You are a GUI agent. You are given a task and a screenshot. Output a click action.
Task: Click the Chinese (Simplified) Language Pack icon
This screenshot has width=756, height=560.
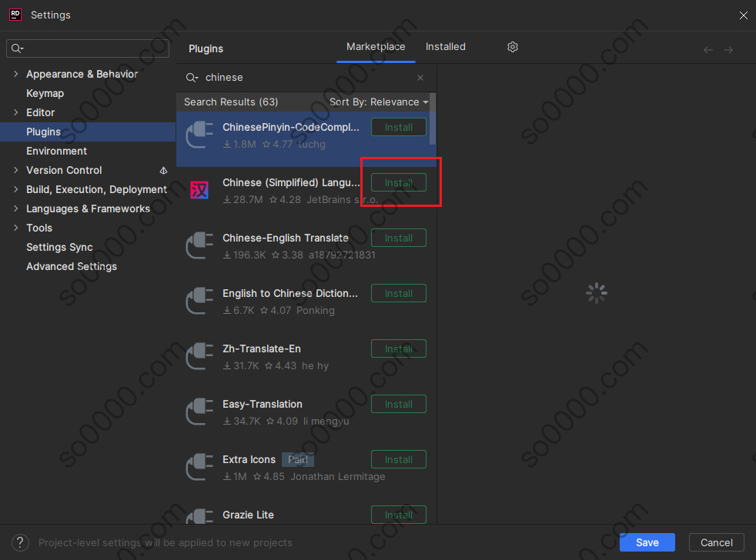pos(199,190)
